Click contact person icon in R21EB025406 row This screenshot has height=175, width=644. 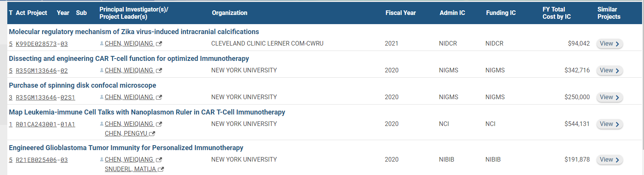pos(102,160)
